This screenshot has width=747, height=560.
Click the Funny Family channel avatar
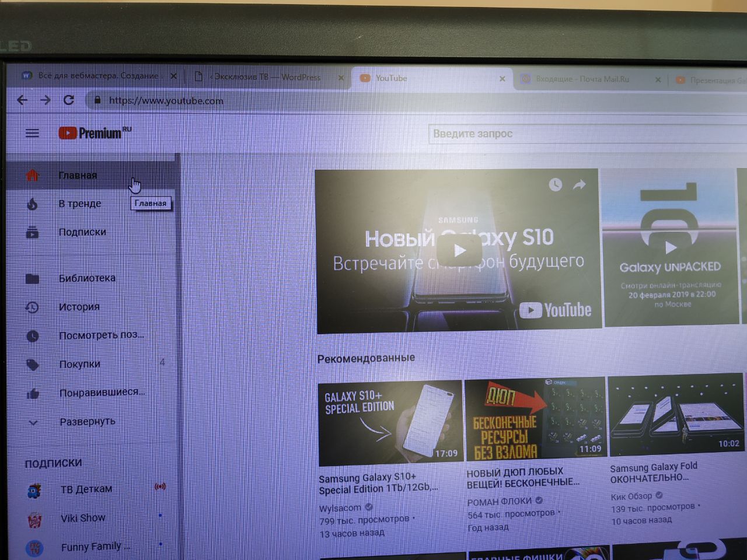35,548
